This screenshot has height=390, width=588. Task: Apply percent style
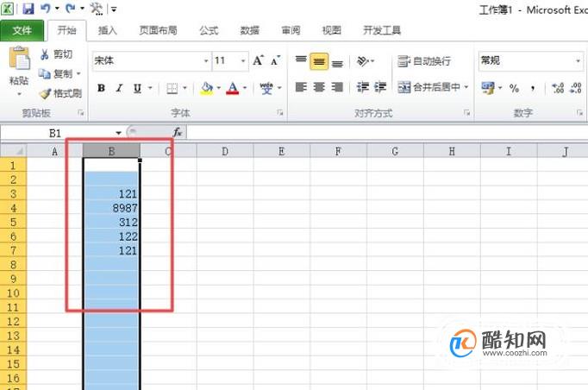tap(514, 89)
